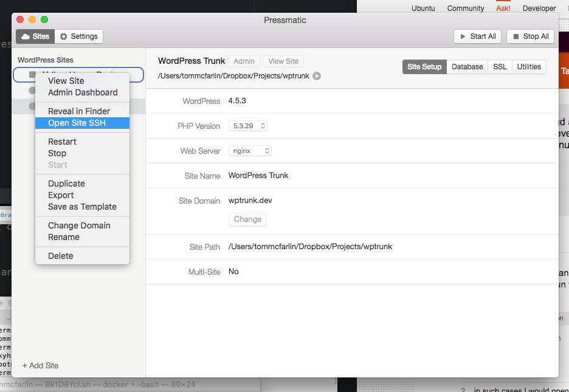The height and width of the screenshot is (392, 569).
Task: Click the Developer link in browser window
Action: [539, 9]
